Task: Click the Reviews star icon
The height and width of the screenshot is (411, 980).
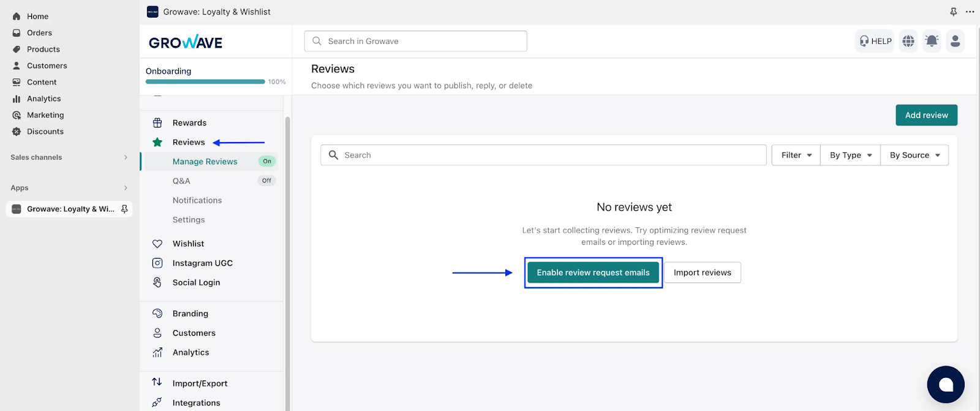Action: tap(157, 142)
